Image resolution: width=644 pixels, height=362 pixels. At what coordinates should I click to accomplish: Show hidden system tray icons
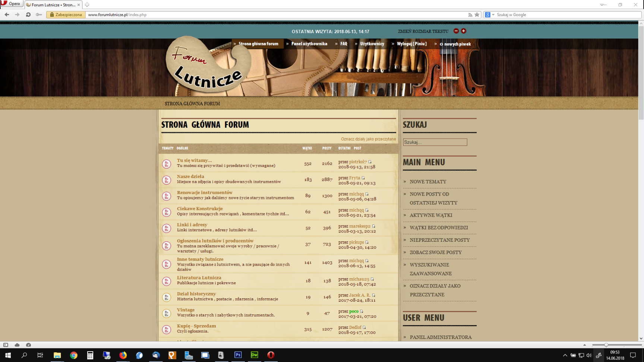click(565, 355)
